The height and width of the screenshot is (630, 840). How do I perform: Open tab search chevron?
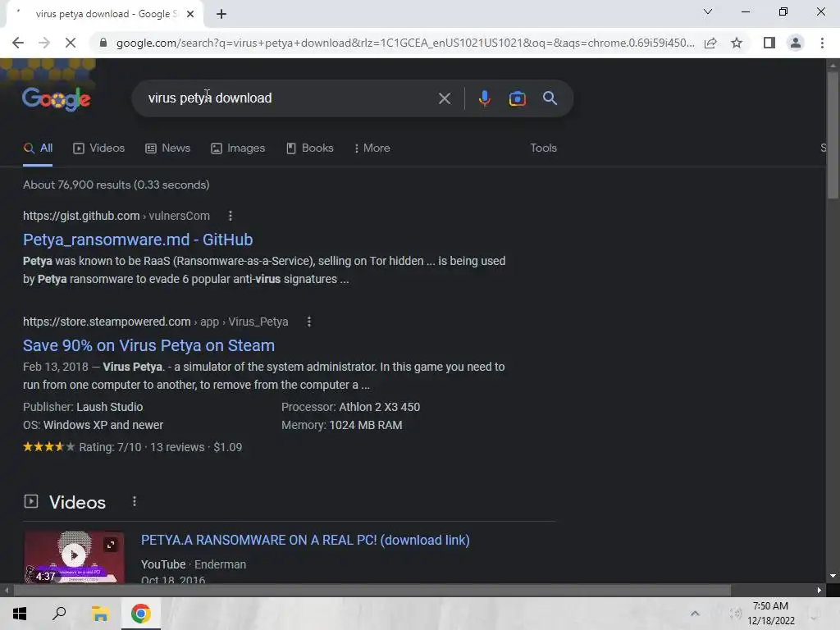pyautogui.click(x=708, y=11)
